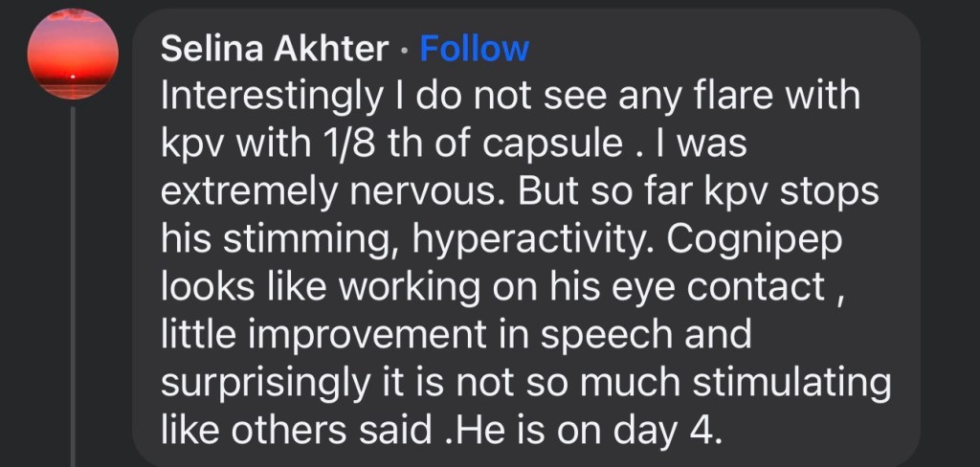980x467 pixels.
Task: Click the dot separator before Follow
Action: point(406,50)
